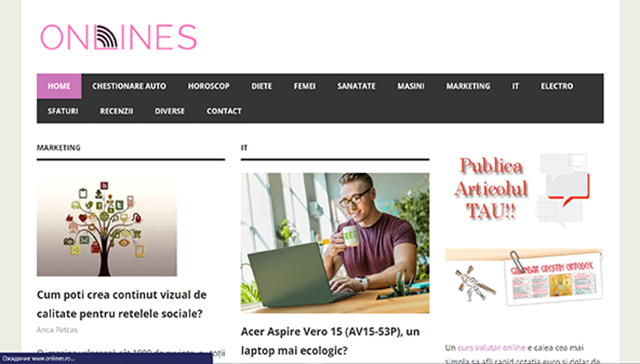Open the man with laptop article image
Image resolution: width=640 pixels, height=364 pixels.
coord(335,243)
